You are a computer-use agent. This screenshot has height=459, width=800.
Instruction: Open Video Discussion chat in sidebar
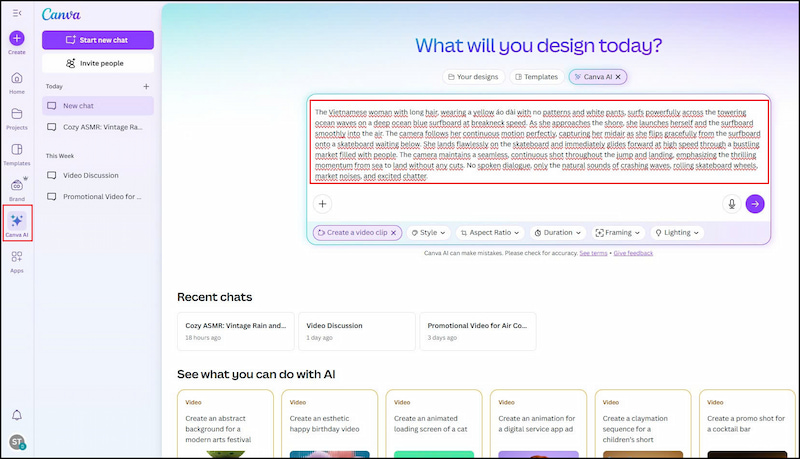[98, 175]
